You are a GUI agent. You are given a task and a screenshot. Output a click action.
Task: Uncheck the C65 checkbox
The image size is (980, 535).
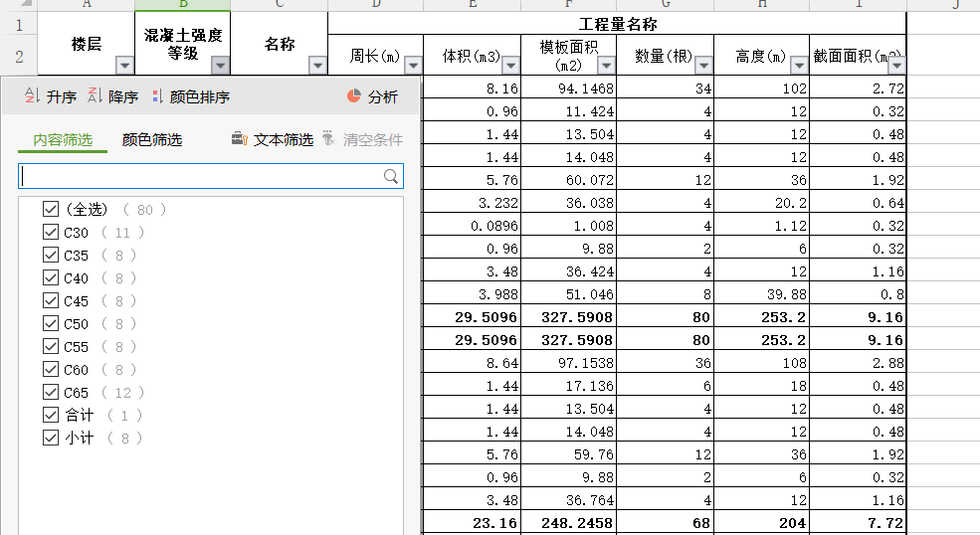click(x=51, y=392)
